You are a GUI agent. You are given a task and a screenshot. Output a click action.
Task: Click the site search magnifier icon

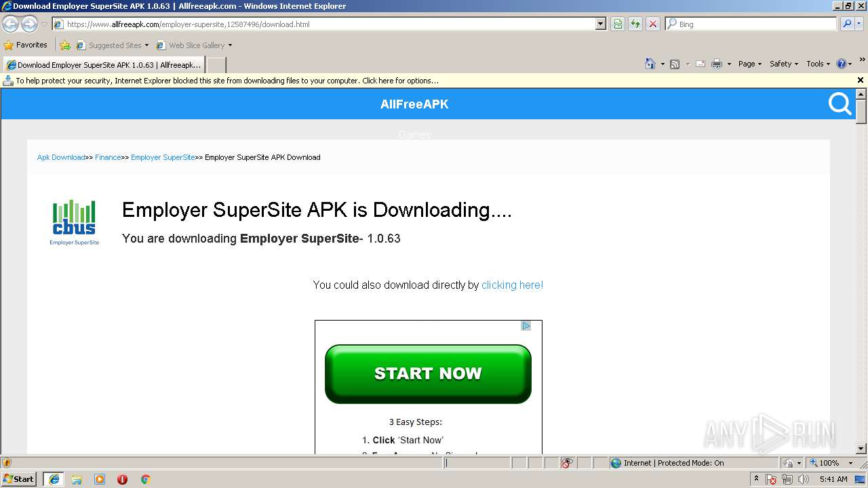click(x=840, y=104)
